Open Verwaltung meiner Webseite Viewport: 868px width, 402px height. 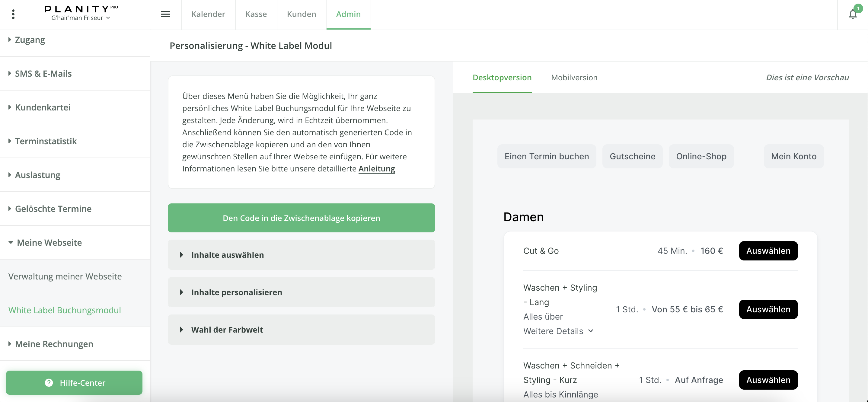(65, 276)
